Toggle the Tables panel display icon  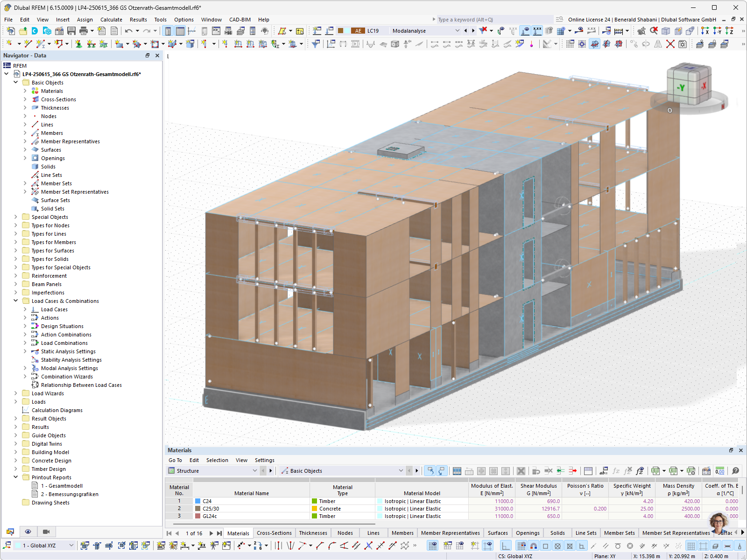[180, 31]
